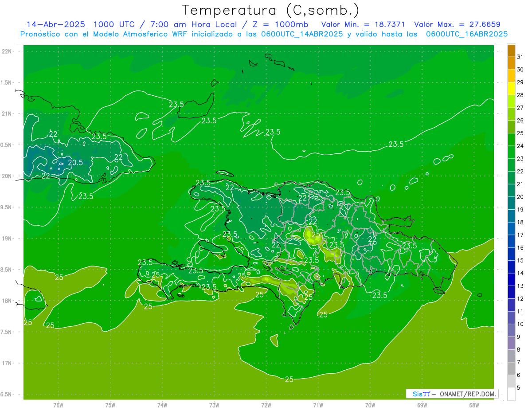
Task: Click legend swatch between 13 and 14
Action: (511, 280)
